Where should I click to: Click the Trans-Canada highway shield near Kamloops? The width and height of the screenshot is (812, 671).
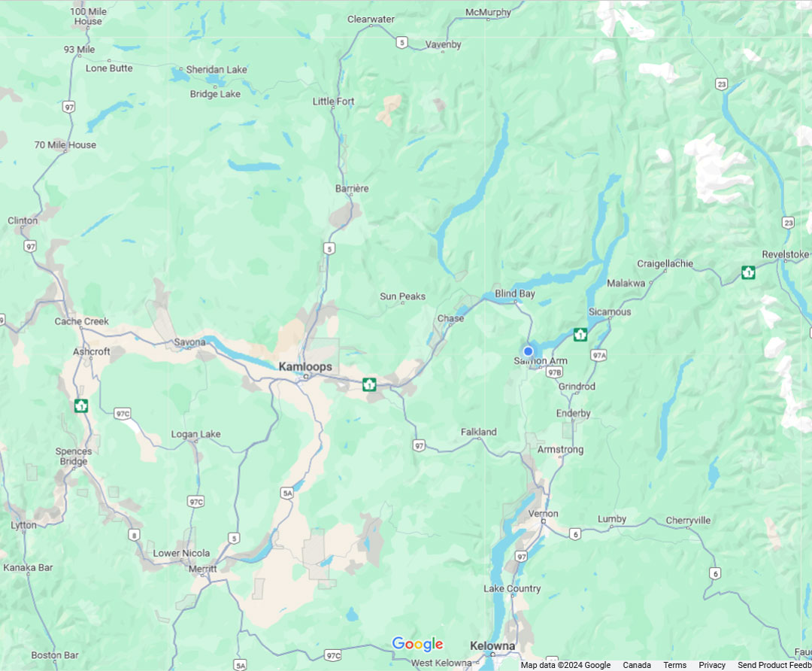pyautogui.click(x=369, y=384)
